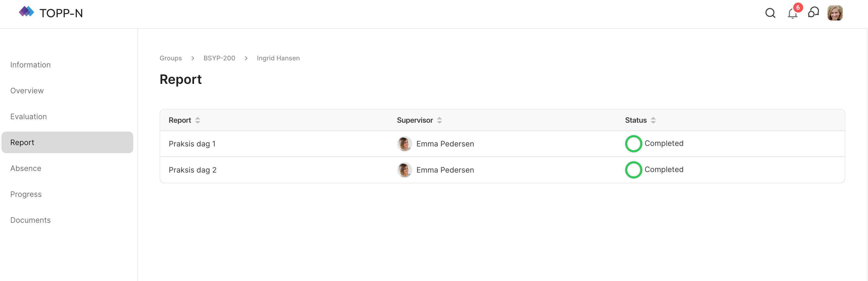Image resolution: width=868 pixels, height=281 pixels.
Task: Open the Information sidebar item
Action: pyautogui.click(x=30, y=65)
